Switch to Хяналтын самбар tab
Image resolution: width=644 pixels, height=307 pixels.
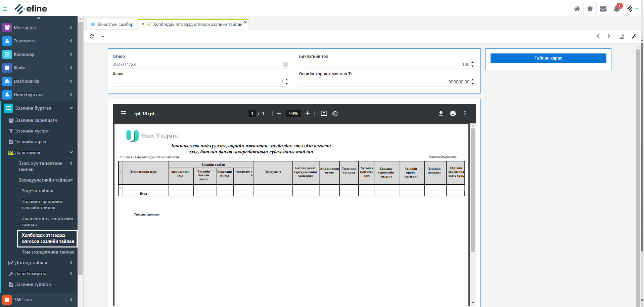(112, 24)
